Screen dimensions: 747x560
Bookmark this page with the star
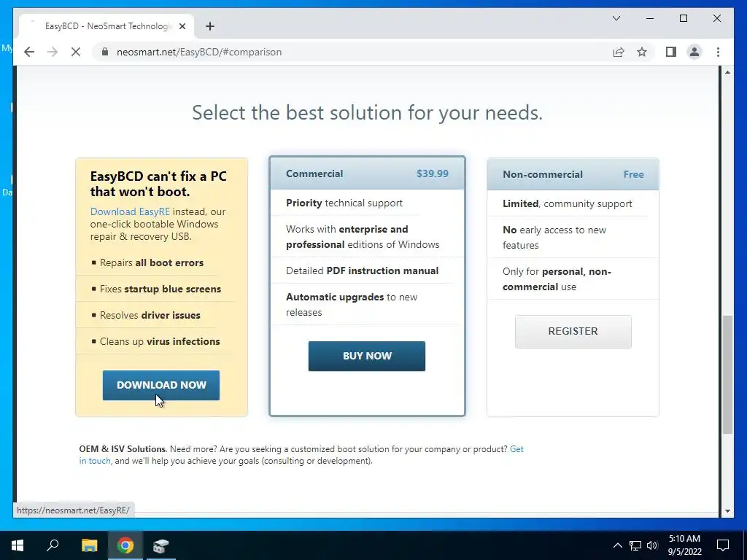coord(642,52)
